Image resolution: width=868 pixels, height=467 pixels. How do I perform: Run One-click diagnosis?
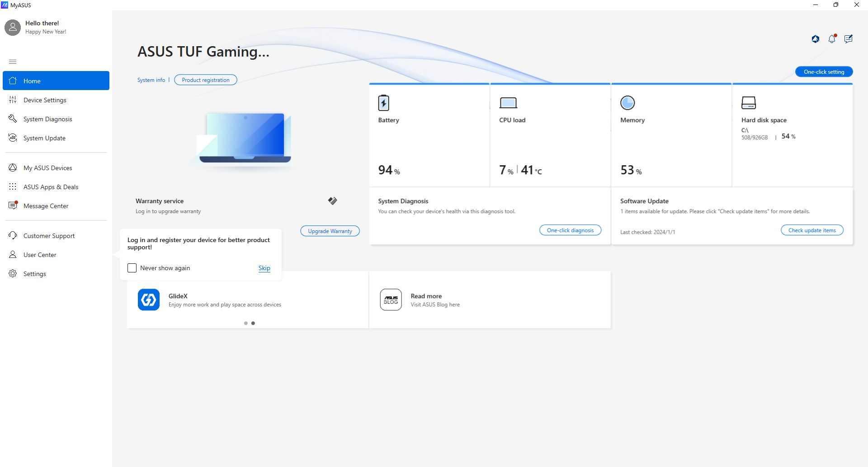570,230
